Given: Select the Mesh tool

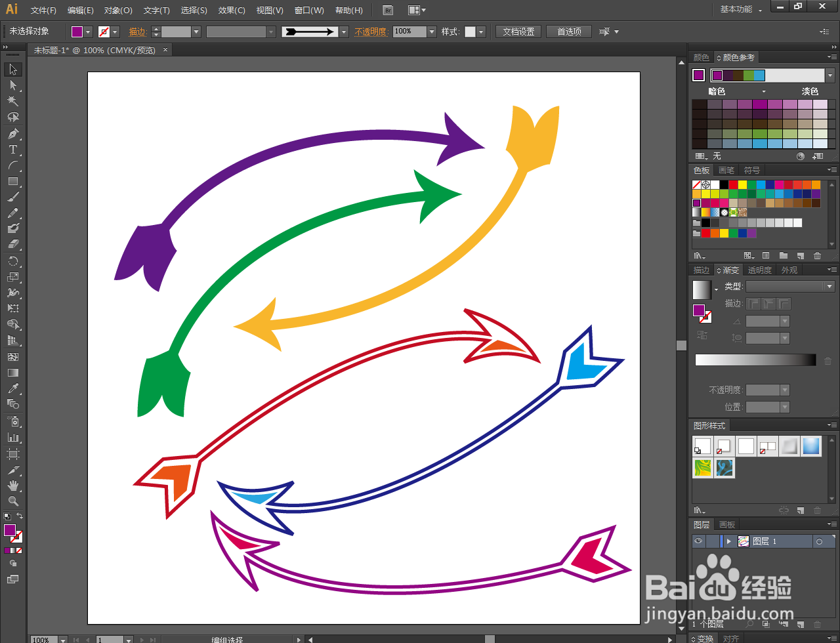Looking at the screenshot, I should (x=13, y=357).
